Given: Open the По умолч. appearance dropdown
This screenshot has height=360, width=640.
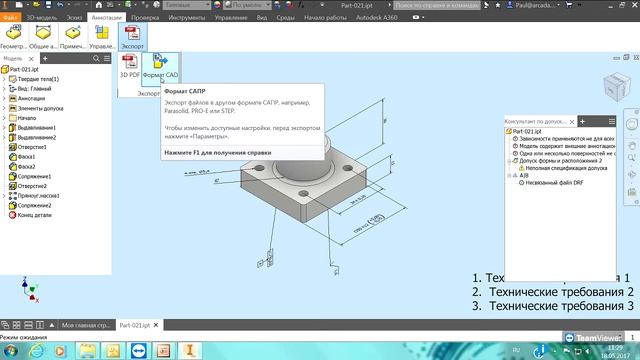Looking at the screenshot, I should point(247,5).
